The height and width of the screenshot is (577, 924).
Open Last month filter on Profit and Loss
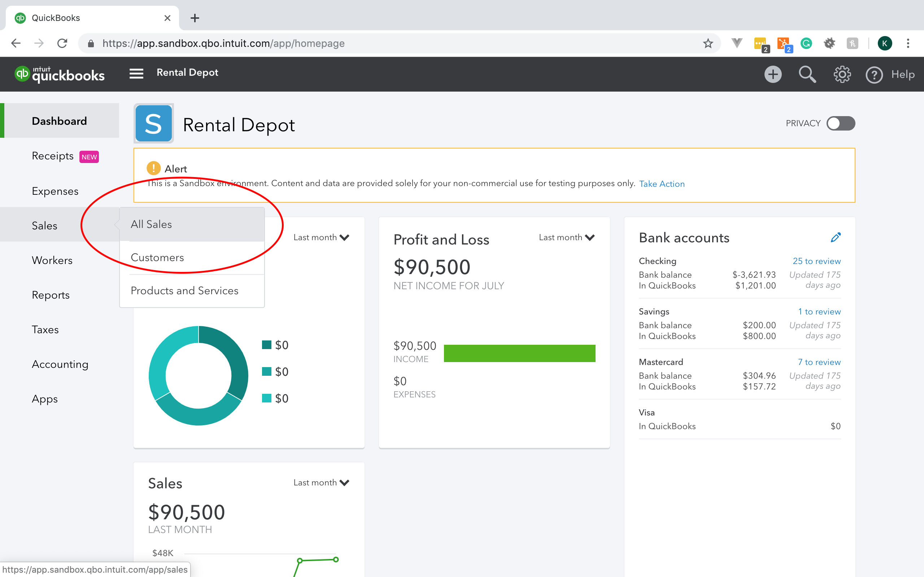point(567,237)
